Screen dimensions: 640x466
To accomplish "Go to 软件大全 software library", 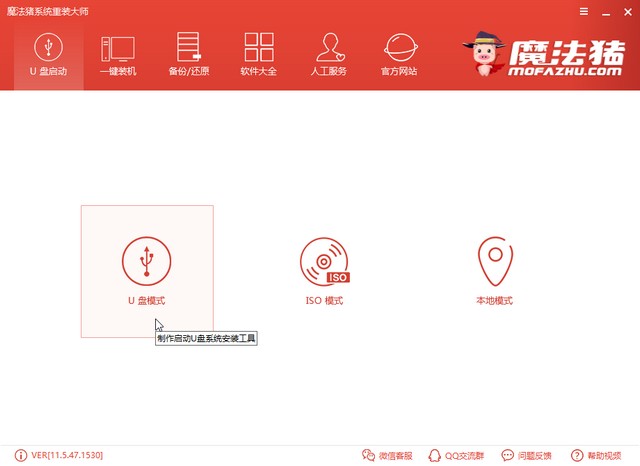I will pyautogui.click(x=258, y=54).
